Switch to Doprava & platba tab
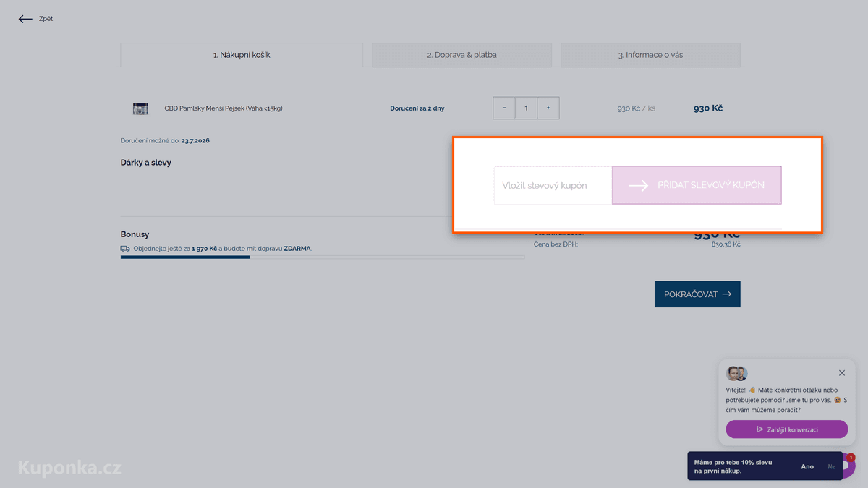The height and width of the screenshot is (488, 868). point(461,55)
